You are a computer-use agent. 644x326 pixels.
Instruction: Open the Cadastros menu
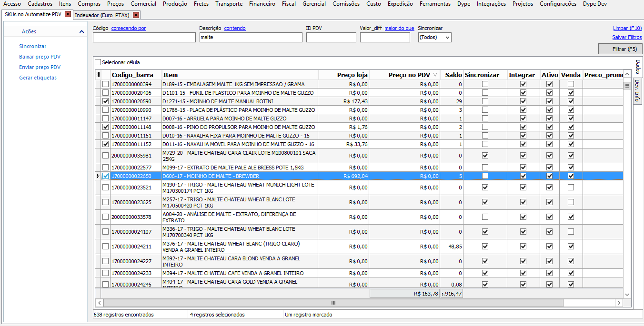pyautogui.click(x=40, y=4)
